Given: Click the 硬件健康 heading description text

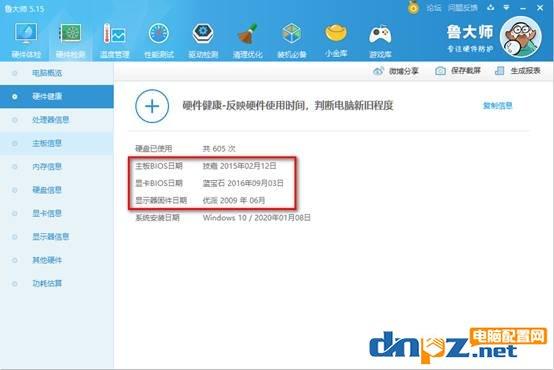Looking at the screenshot, I should click(x=288, y=105).
